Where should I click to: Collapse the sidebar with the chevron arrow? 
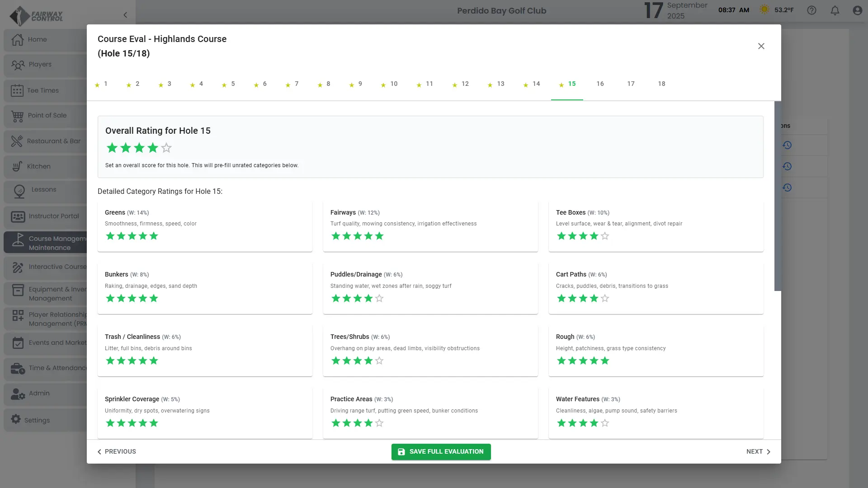[125, 15]
